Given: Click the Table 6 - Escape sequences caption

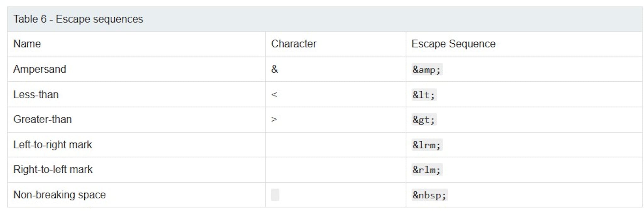Looking at the screenshot, I should click(78, 19).
